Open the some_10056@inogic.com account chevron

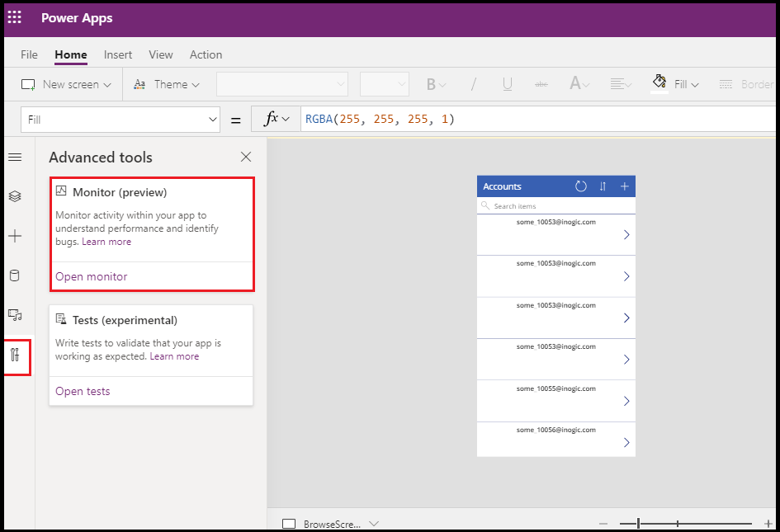(x=626, y=442)
